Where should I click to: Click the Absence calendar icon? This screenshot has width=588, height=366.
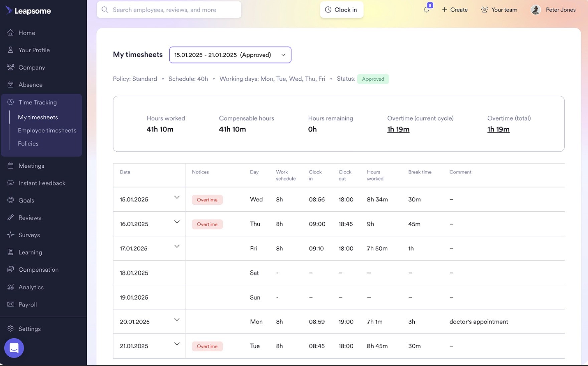coord(11,85)
